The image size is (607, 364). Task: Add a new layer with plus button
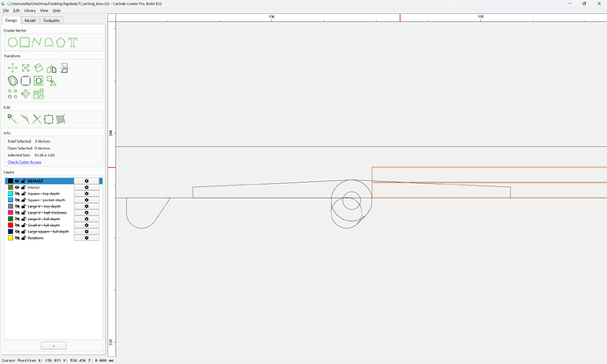(54, 346)
